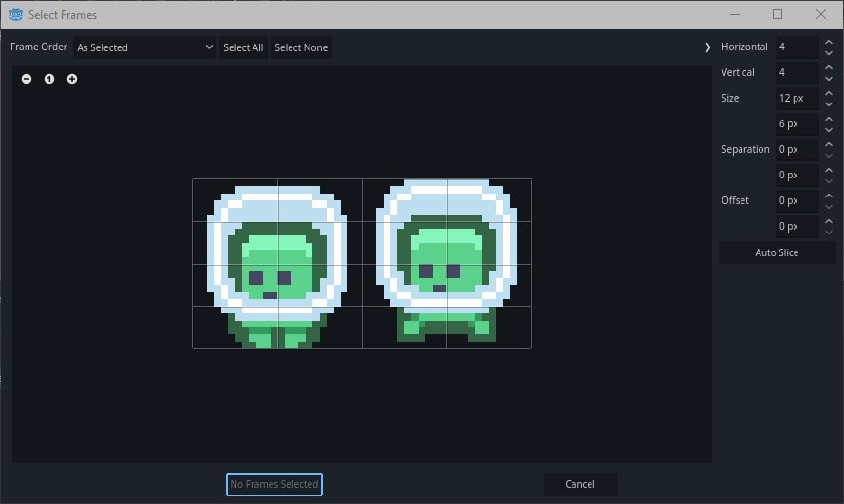Open the Frame Order dropdown
The width and height of the screenshot is (844, 504).
point(144,47)
